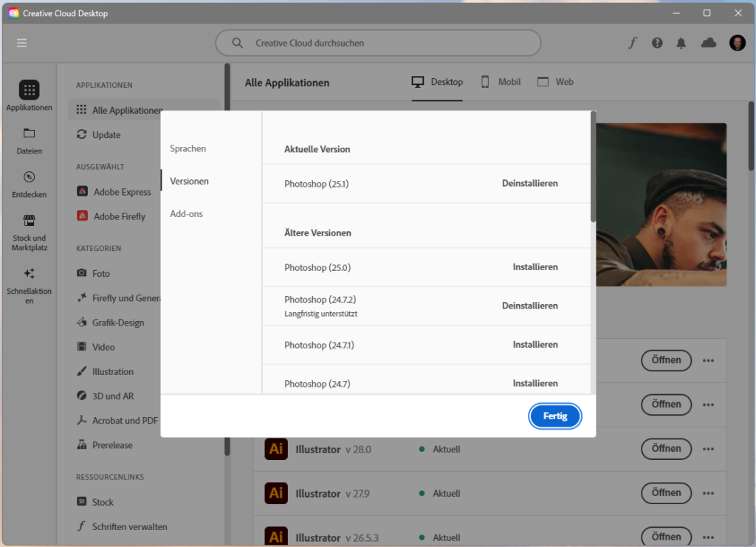Open the hamburger menu icon
This screenshot has height=547, width=756.
tap(22, 43)
